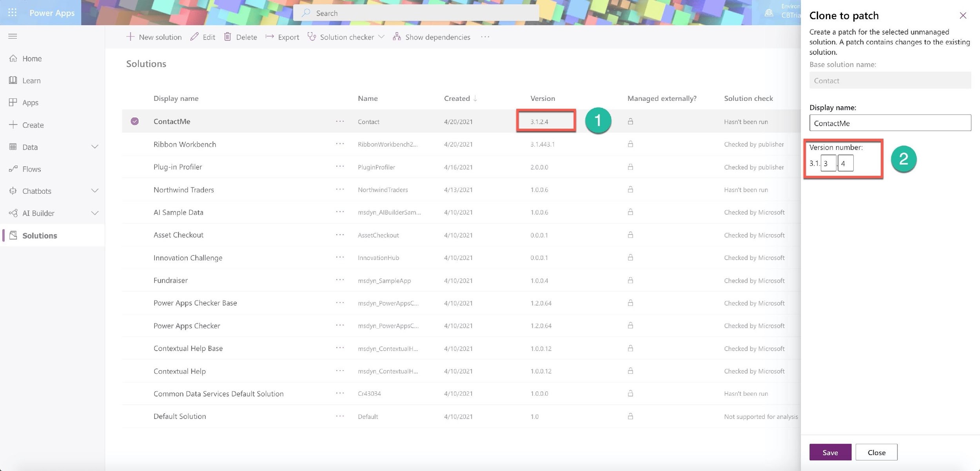Click the lock icon in Northwind Traders row
Screen dimensions: 980x471
click(630, 189)
